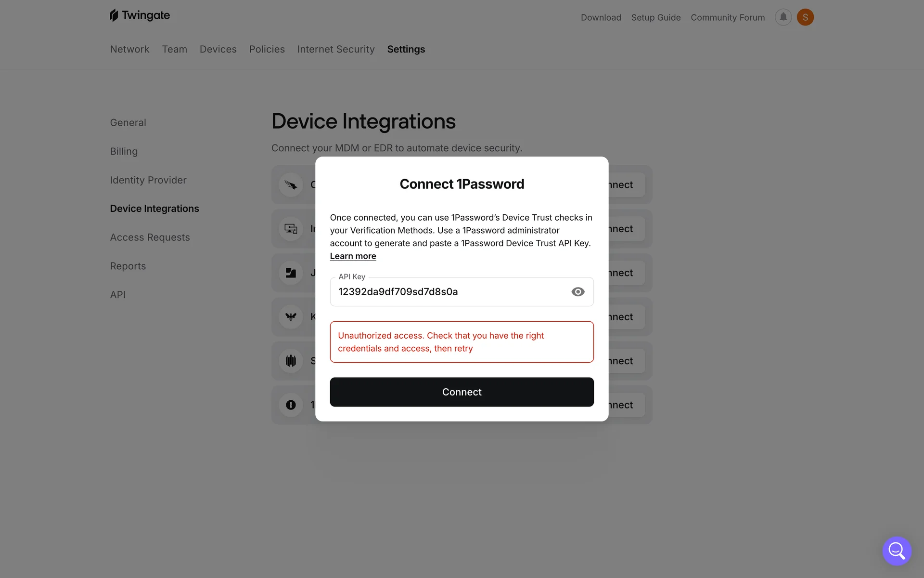This screenshot has width=924, height=578.
Task: Click the Twingate logo
Action: pos(140,15)
